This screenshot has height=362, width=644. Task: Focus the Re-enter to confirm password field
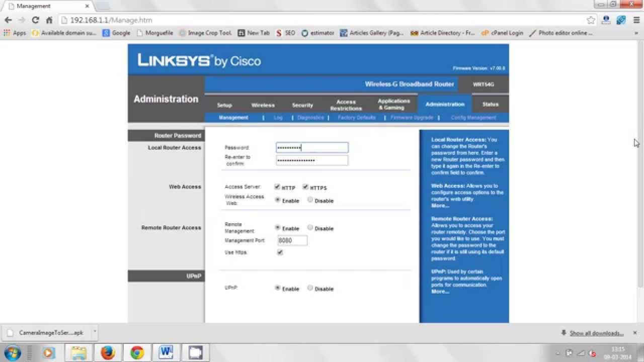tap(312, 160)
